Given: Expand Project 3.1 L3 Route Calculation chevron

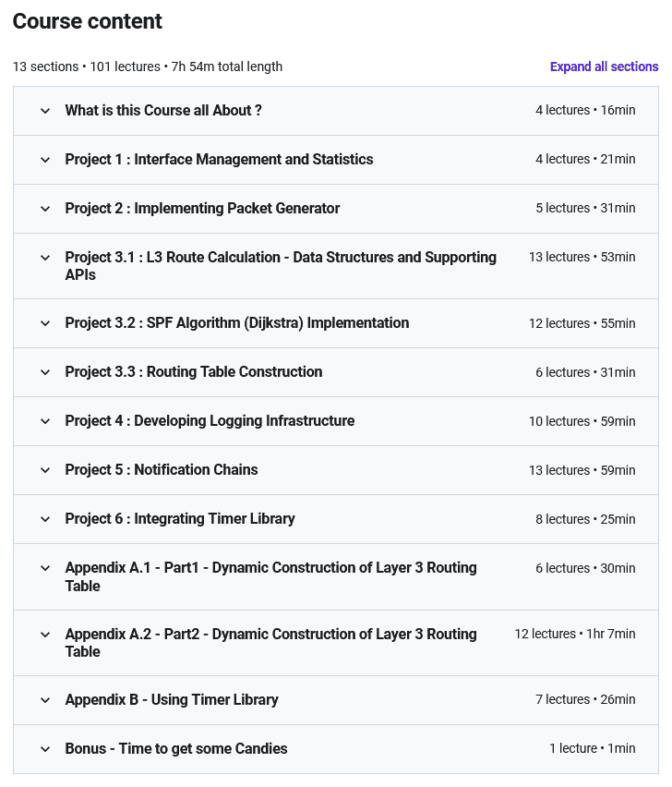Looking at the screenshot, I should (x=45, y=258).
